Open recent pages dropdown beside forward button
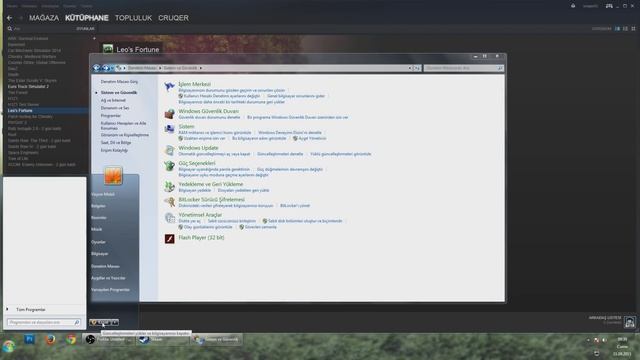 pyautogui.click(x=112, y=68)
